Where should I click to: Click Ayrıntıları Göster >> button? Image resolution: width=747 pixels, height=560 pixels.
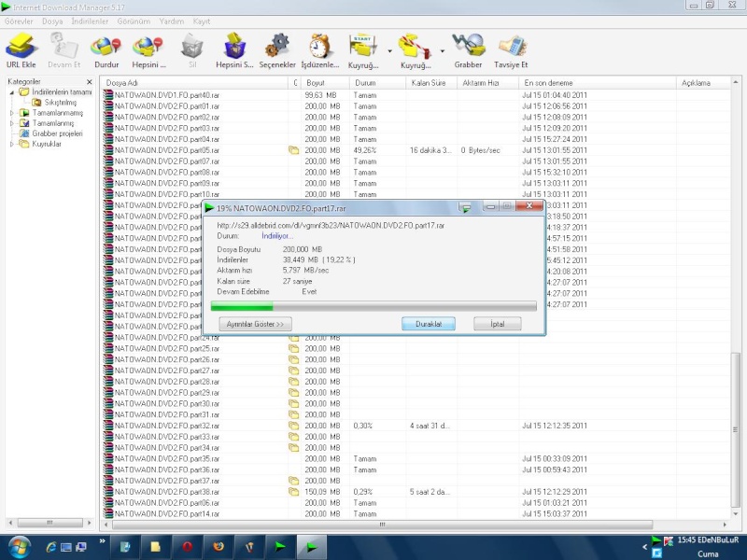pyautogui.click(x=255, y=324)
